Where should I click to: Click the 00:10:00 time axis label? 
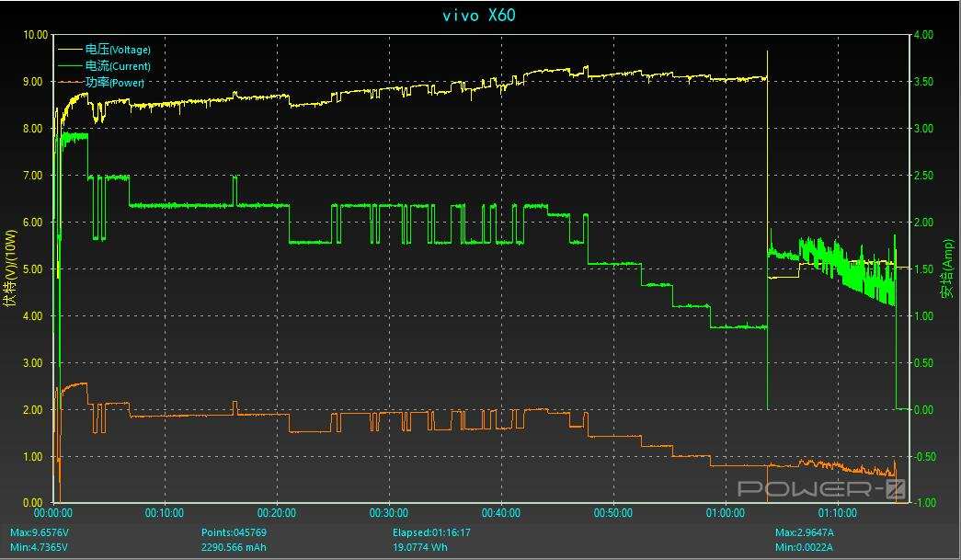coord(165,513)
